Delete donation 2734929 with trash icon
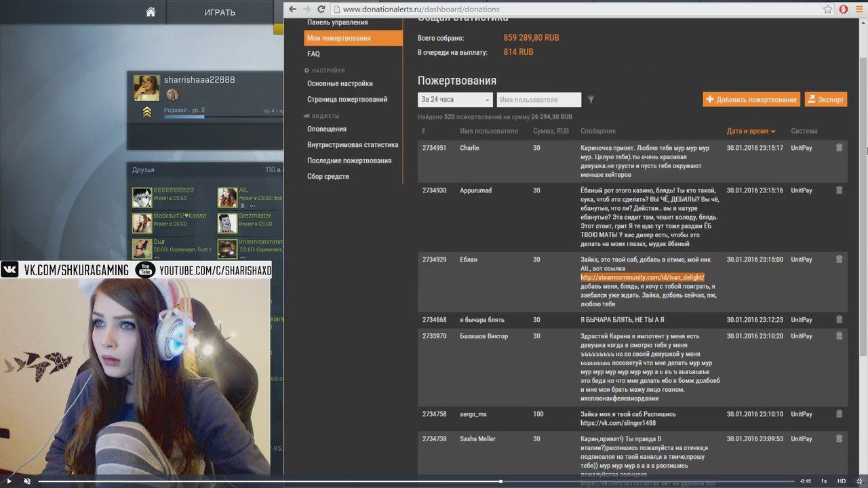The height and width of the screenshot is (488, 868). click(x=840, y=260)
